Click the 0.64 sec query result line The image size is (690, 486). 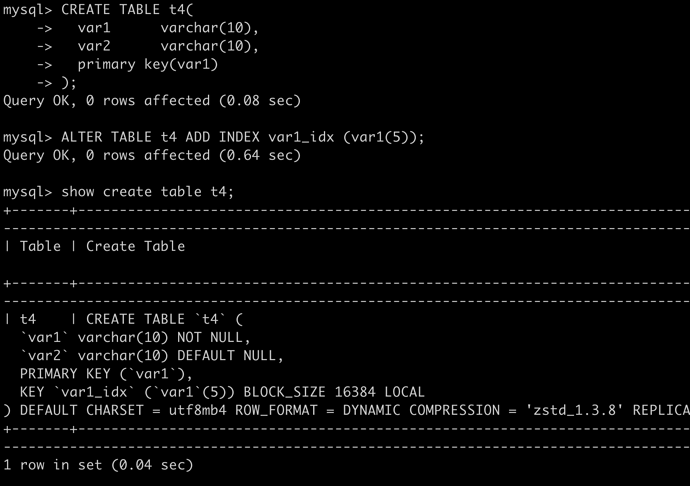[152, 155]
